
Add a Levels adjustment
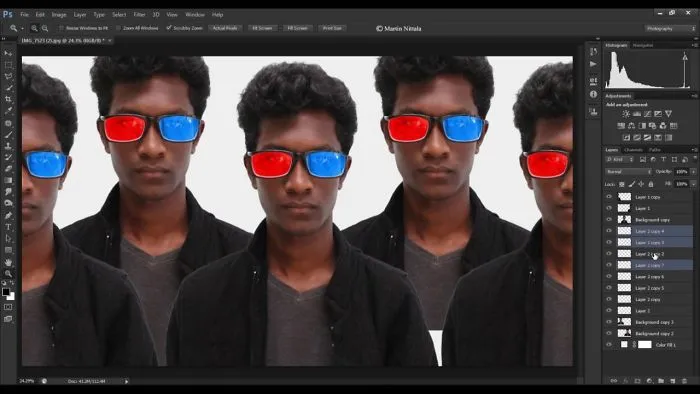click(x=637, y=114)
